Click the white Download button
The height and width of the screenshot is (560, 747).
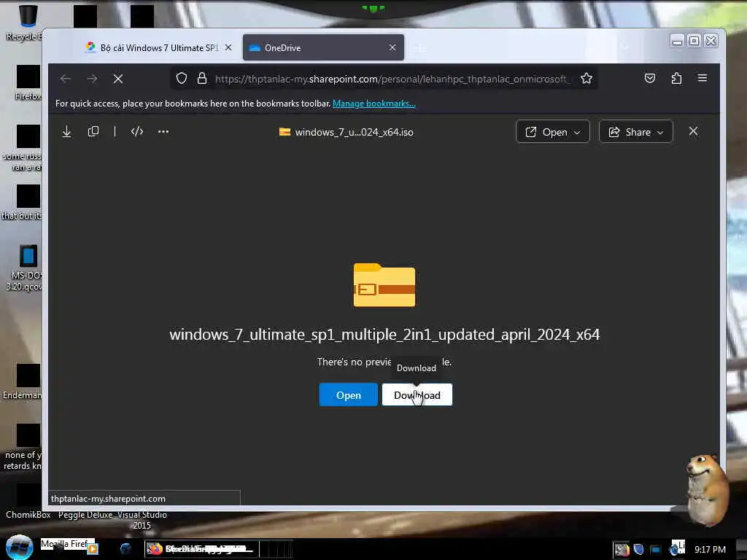(x=417, y=394)
